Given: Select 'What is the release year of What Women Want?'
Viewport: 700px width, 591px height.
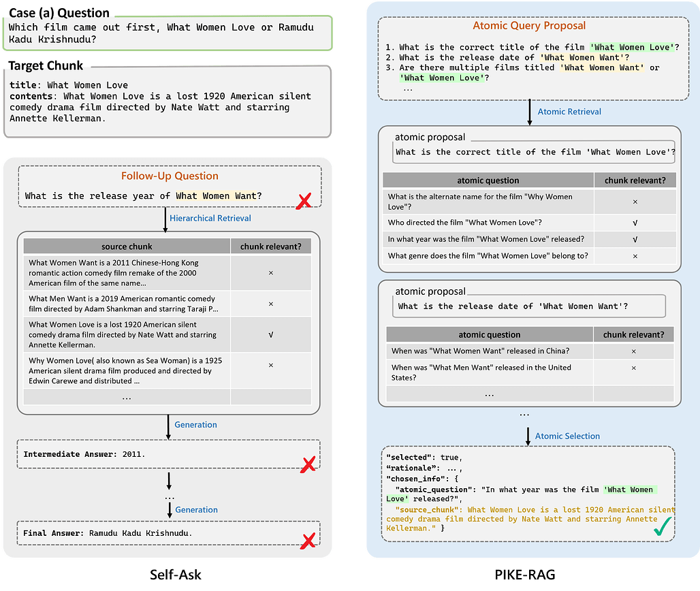Looking at the screenshot, I should [143, 195].
